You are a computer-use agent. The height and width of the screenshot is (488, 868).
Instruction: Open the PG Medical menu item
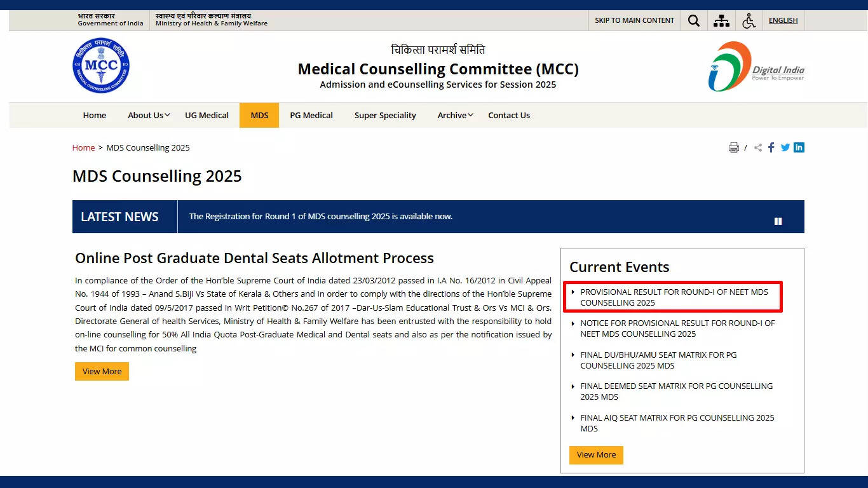311,115
